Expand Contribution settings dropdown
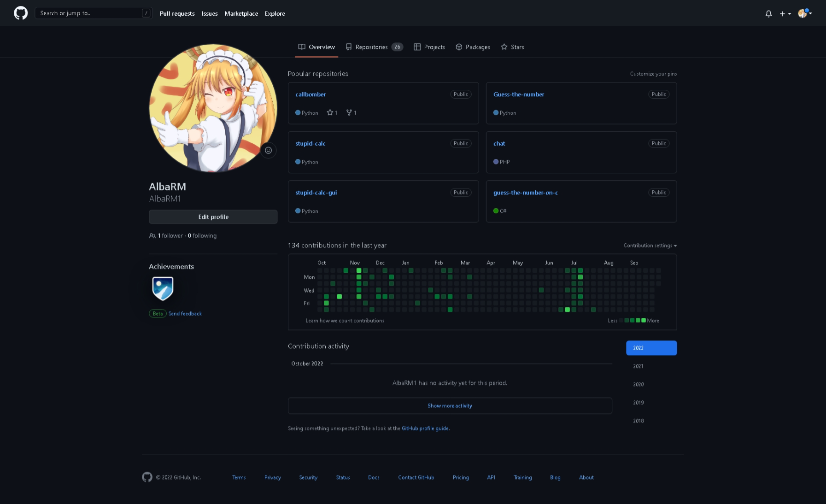Screen dimensions: 826x504 tap(650, 246)
